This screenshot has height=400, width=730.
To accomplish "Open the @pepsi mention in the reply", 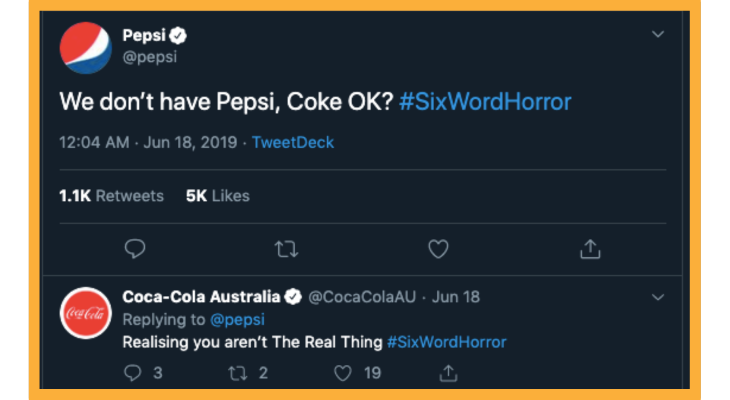I will 237,320.
